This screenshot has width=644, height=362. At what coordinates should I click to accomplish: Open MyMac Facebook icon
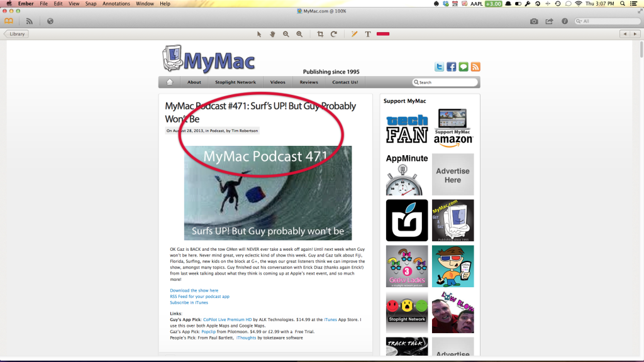[452, 67]
